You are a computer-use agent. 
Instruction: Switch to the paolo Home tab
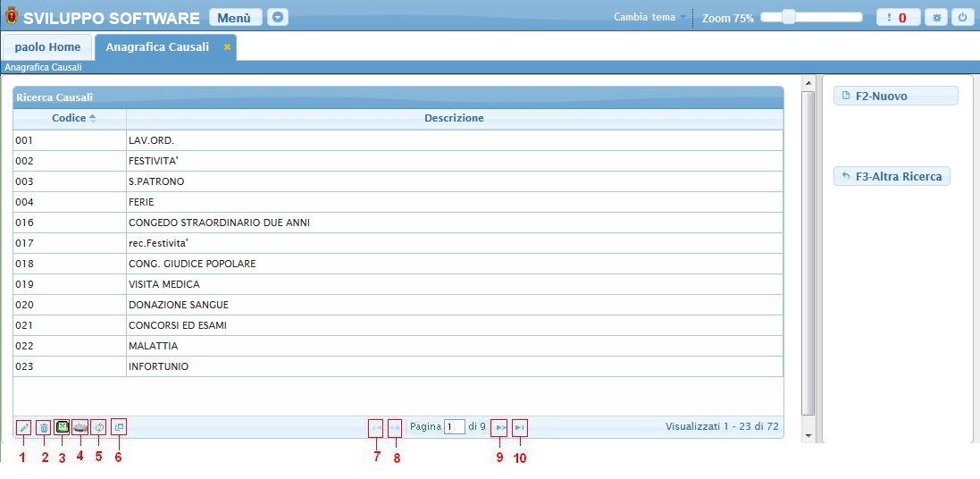(47, 47)
